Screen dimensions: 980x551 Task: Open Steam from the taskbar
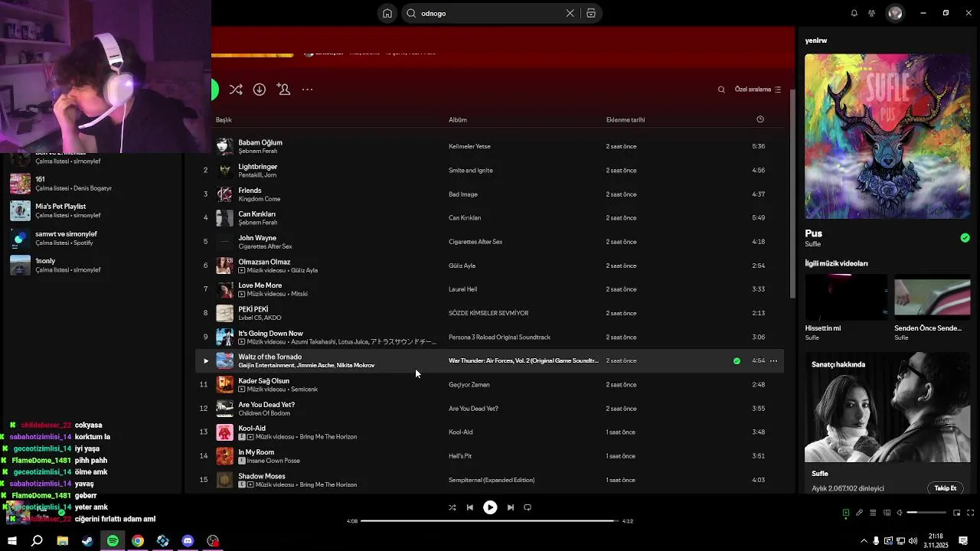(x=87, y=541)
